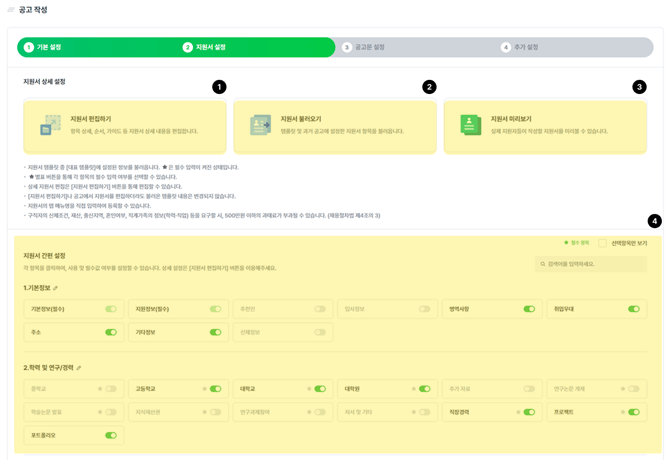Click the 지원서 편집하기 card icon
This screenshot has height=460, width=670.
(x=50, y=125)
